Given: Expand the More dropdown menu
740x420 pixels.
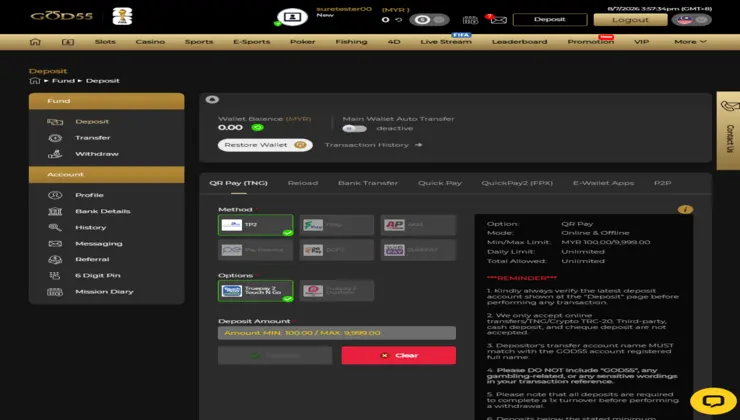Looking at the screenshot, I should point(690,42).
